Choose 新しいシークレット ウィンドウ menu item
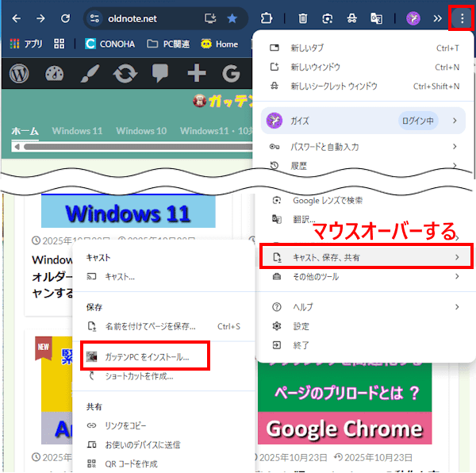 coord(363,87)
